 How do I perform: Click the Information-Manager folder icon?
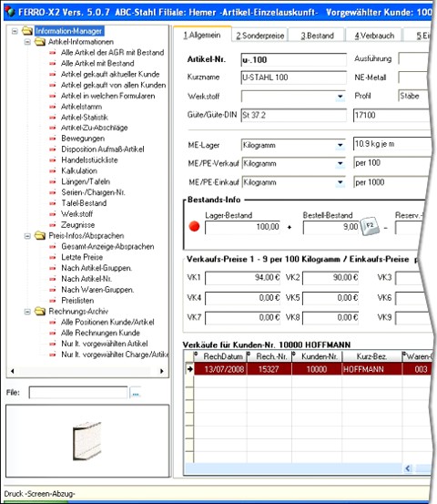(x=27, y=31)
